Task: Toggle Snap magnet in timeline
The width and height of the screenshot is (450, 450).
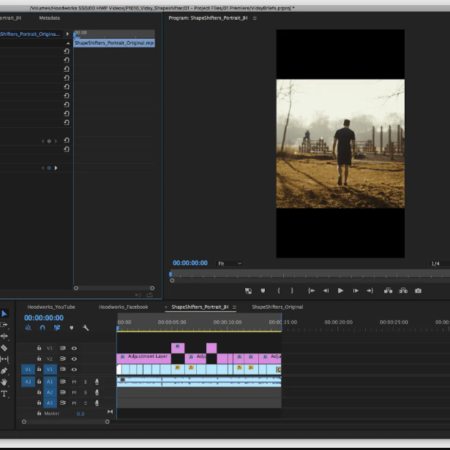Action: click(42, 328)
